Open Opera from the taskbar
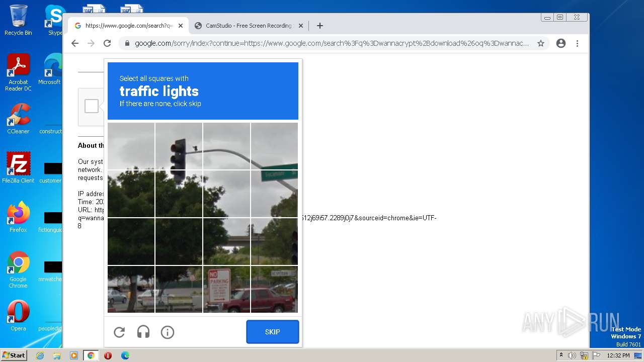 [108, 355]
